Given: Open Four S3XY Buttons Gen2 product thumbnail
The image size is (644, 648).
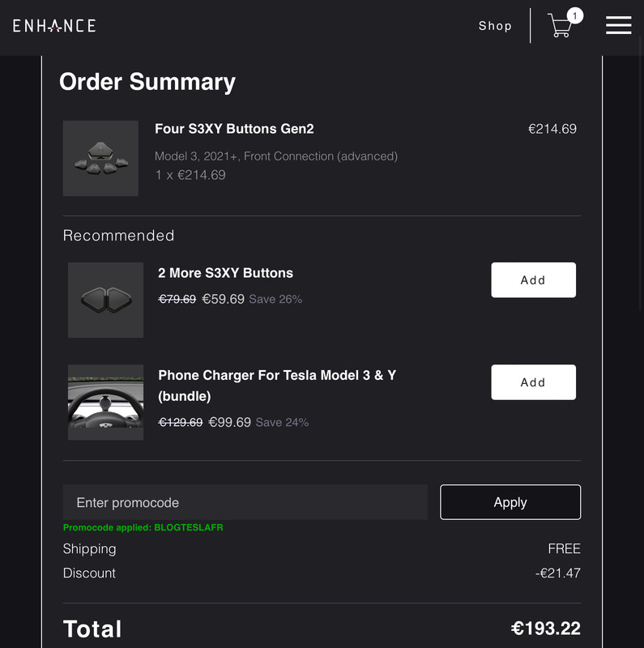Looking at the screenshot, I should (x=100, y=158).
